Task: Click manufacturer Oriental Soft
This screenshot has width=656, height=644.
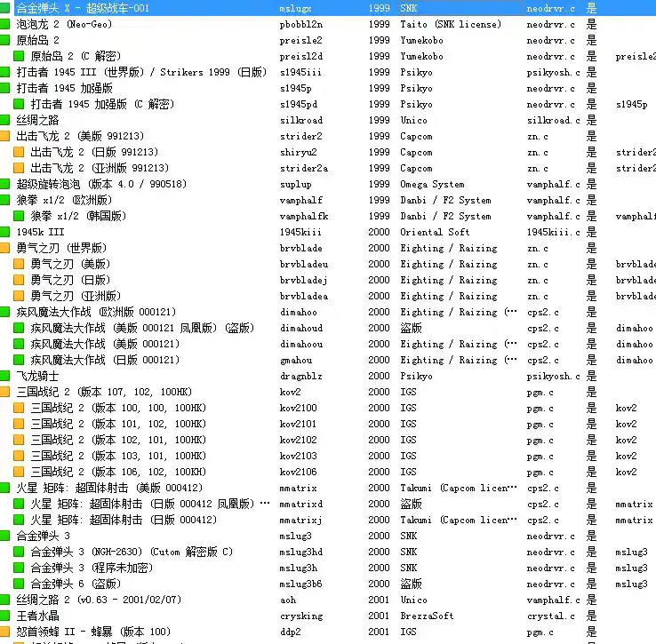Action: pyautogui.click(x=435, y=232)
